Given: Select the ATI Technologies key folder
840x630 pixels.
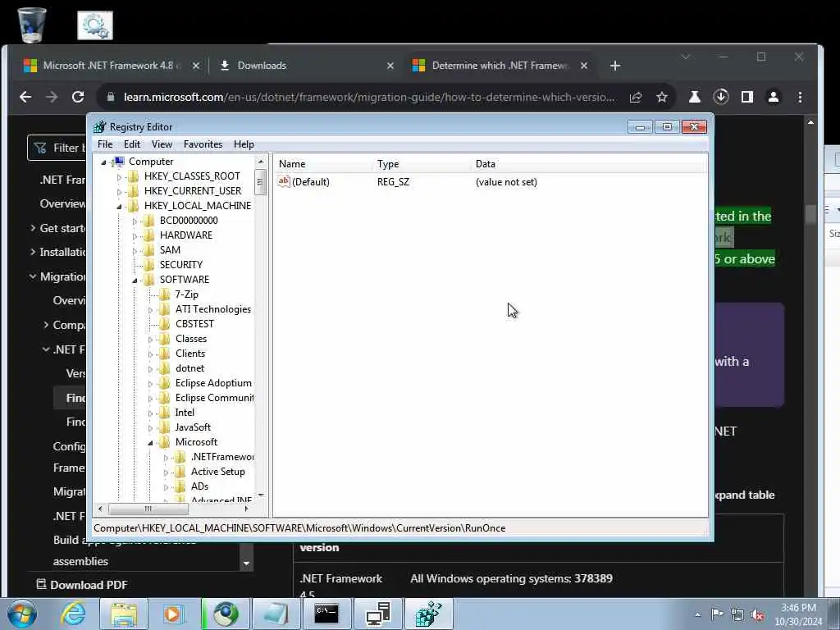Looking at the screenshot, I should tap(212, 309).
